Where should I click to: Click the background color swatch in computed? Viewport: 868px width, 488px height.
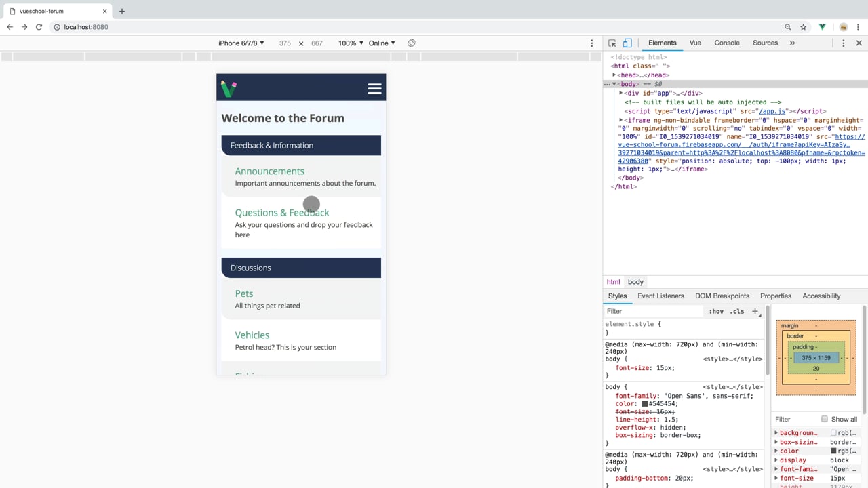coord(833,433)
